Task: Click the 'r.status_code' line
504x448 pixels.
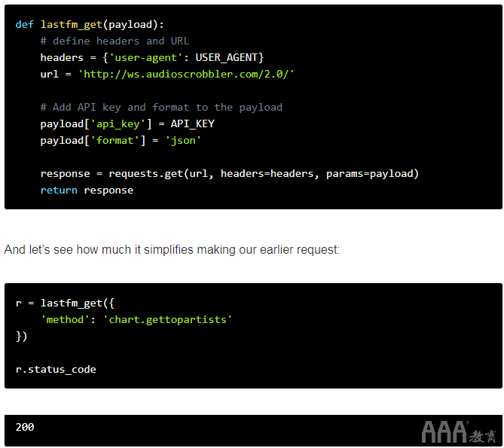Action: (56, 370)
